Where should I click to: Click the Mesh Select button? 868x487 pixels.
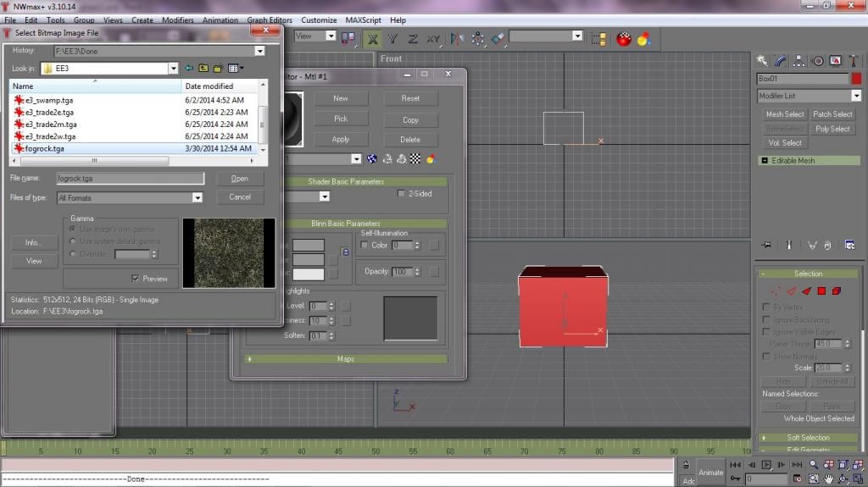tap(785, 114)
